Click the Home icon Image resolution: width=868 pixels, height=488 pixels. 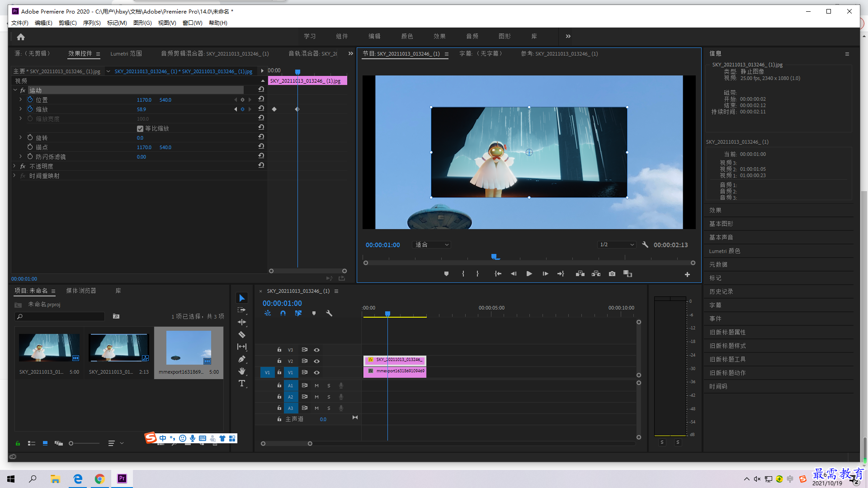[21, 37]
